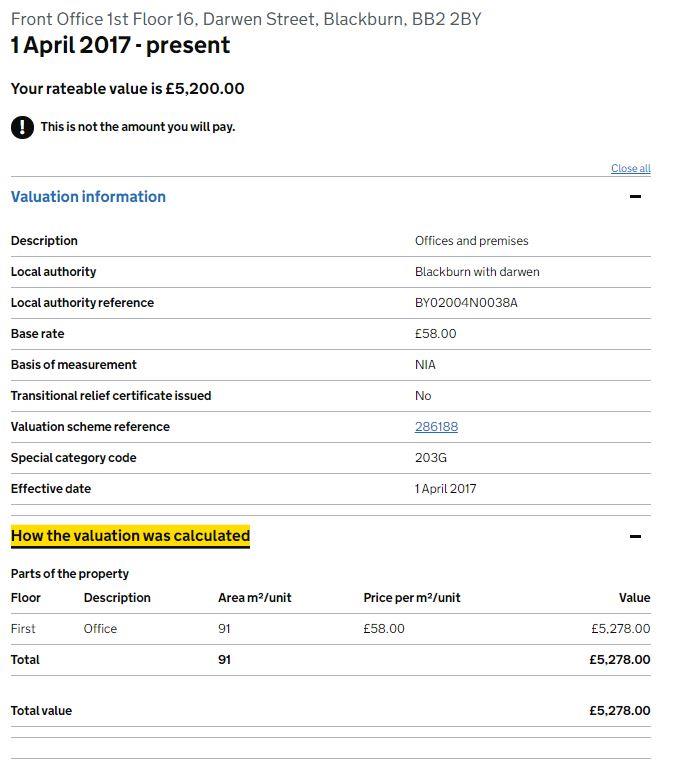This screenshot has height=765, width=686.
Task: Click the Effective date value
Action: (445, 489)
